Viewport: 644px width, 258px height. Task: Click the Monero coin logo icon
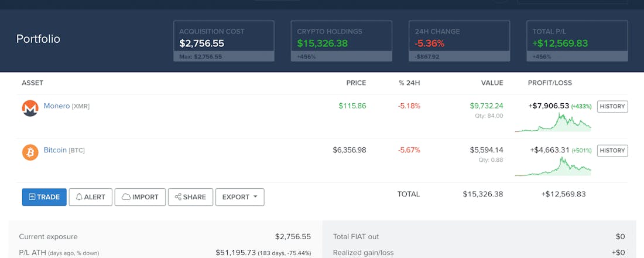pyautogui.click(x=30, y=108)
